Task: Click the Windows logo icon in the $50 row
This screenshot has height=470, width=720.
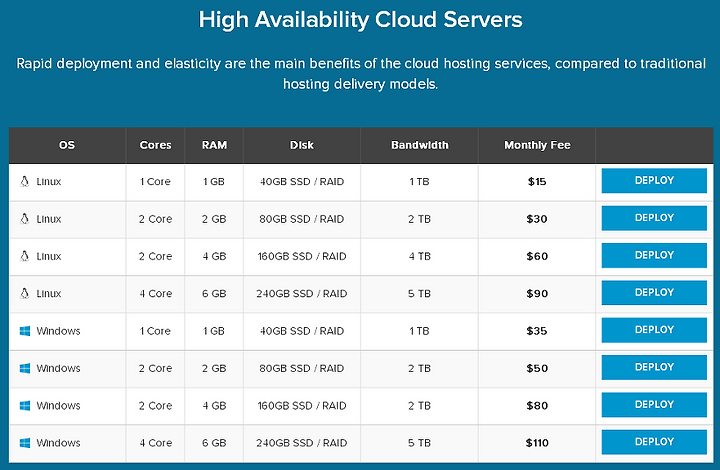Action: 25,368
